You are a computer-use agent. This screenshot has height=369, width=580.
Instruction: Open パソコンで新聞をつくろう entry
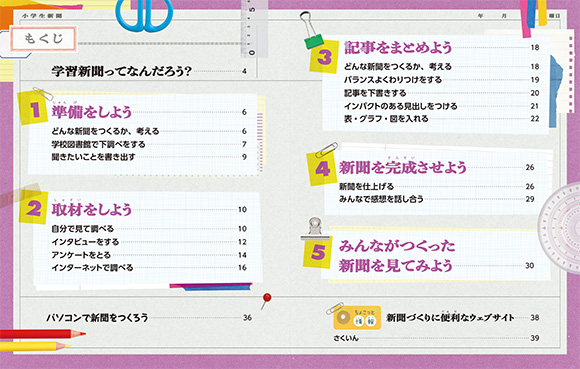point(97,318)
